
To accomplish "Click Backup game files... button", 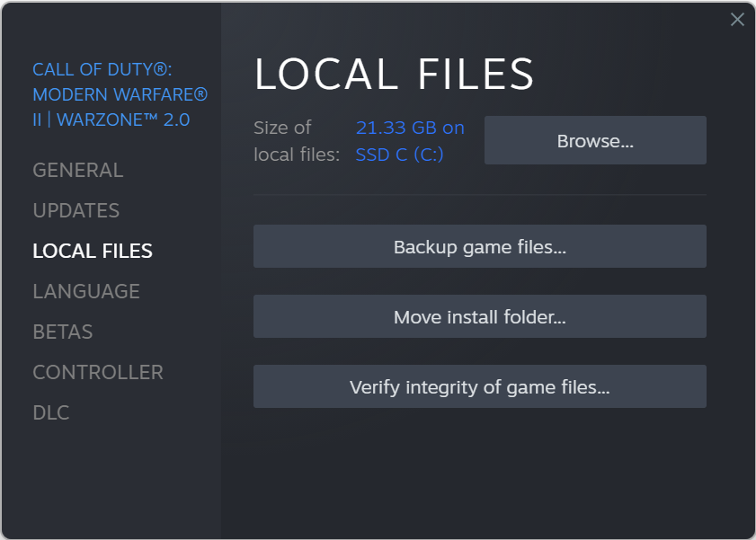I will coord(480,246).
